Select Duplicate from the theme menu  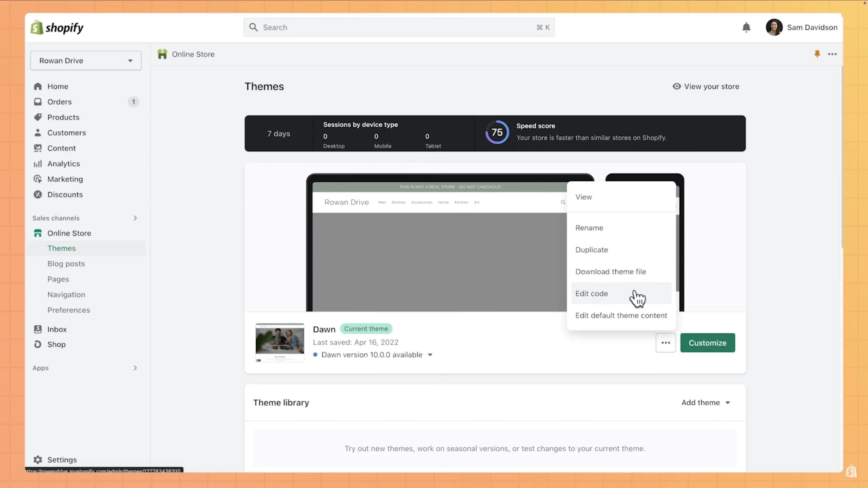point(621,250)
